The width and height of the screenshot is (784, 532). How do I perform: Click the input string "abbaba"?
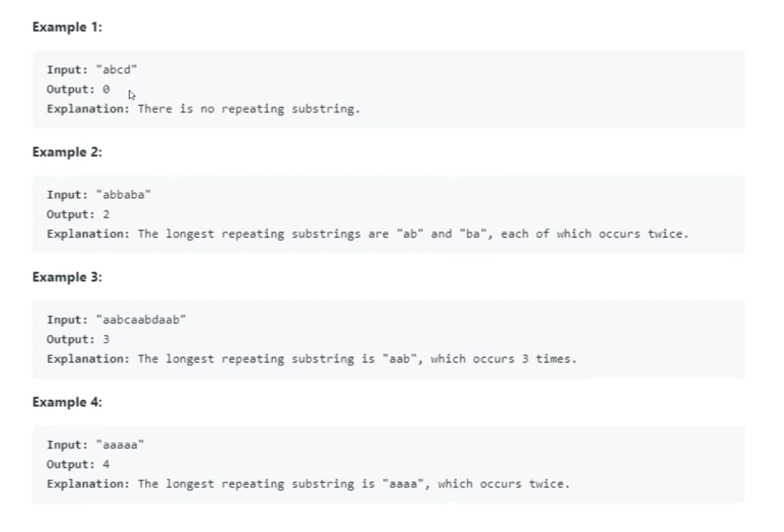[x=124, y=195]
